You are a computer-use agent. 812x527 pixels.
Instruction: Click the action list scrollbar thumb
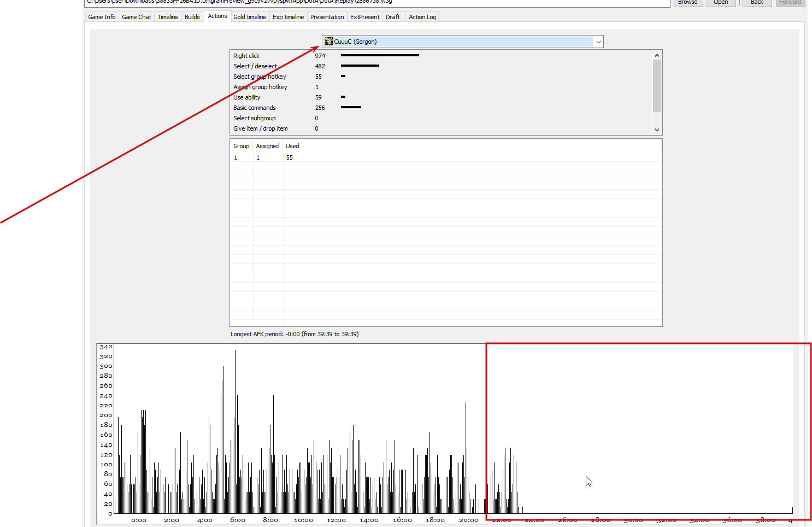pos(657,86)
